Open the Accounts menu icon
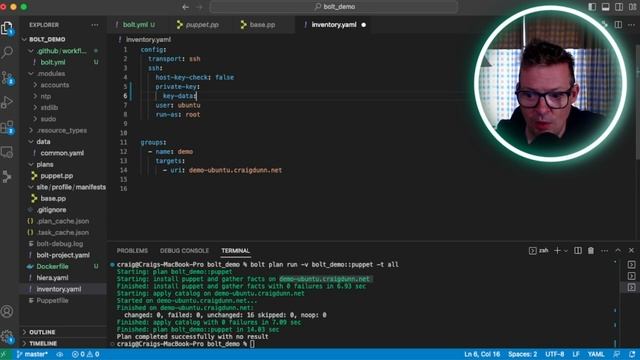Viewport: 640px width, 360px height. [x=7, y=311]
